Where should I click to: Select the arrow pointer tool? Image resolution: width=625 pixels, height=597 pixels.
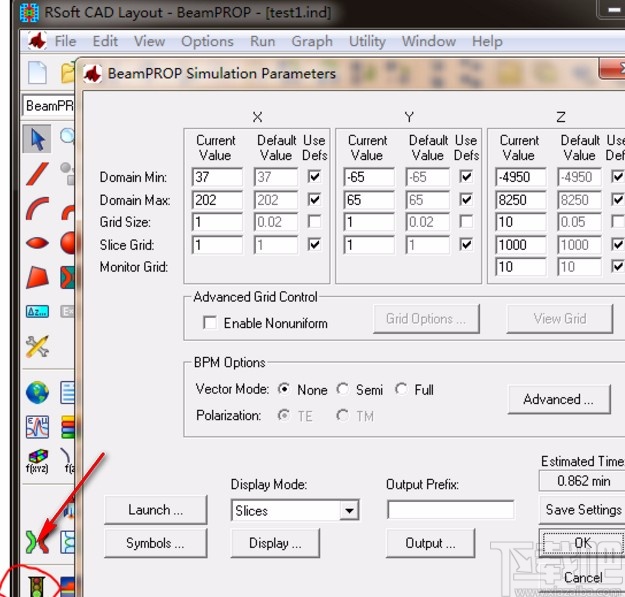click(x=37, y=139)
